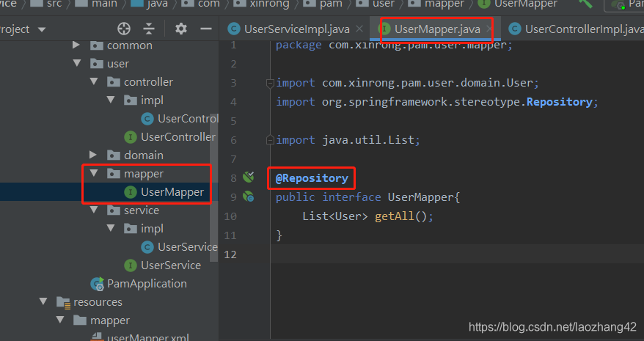Click breadcrumb 'java' in navigation bar
644x341 pixels.
pyautogui.click(x=157, y=4)
